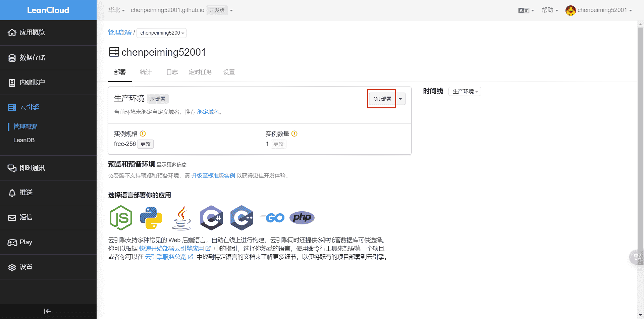Click 显示更多信息 link
Image resolution: width=644 pixels, height=319 pixels.
coord(171,165)
